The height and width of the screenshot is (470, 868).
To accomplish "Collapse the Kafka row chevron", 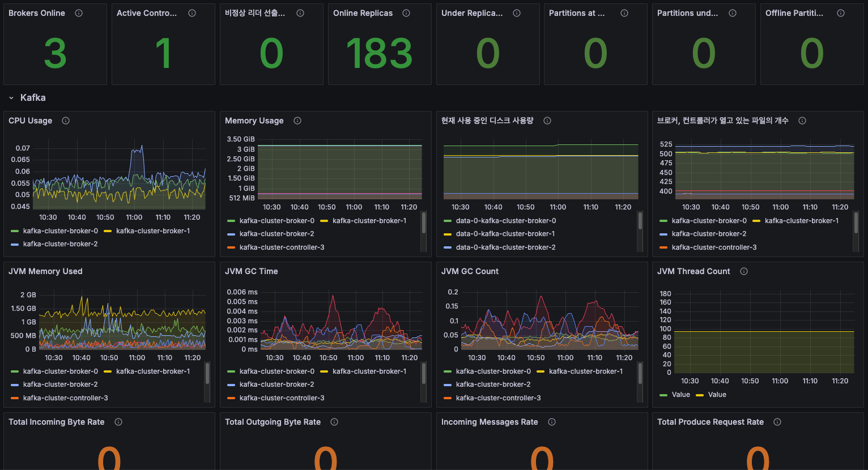I will point(11,98).
